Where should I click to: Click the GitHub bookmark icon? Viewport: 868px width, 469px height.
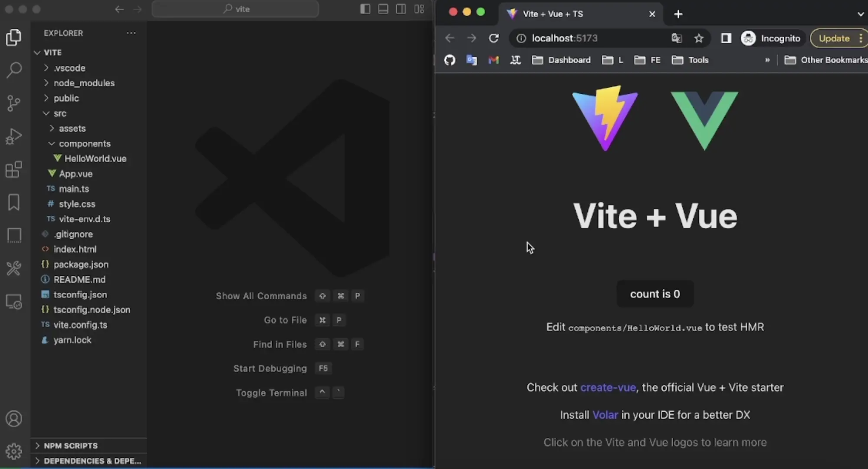click(x=450, y=60)
